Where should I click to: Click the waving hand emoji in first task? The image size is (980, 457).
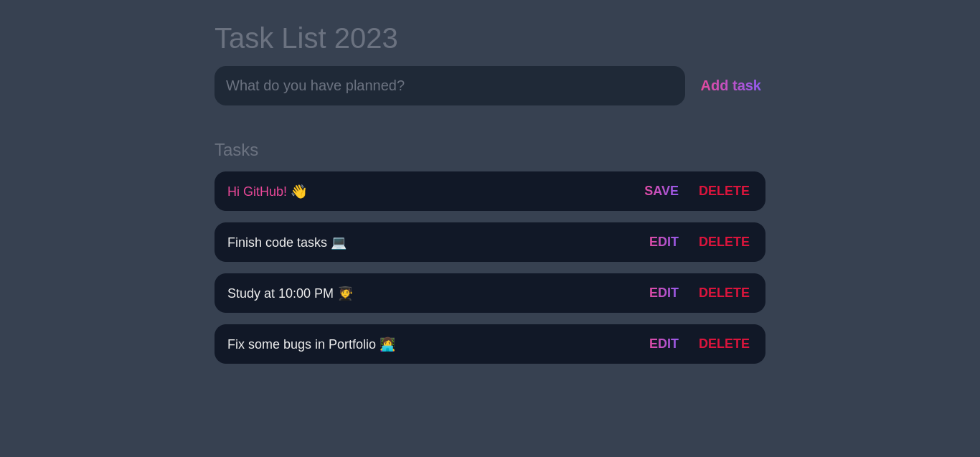(x=299, y=191)
